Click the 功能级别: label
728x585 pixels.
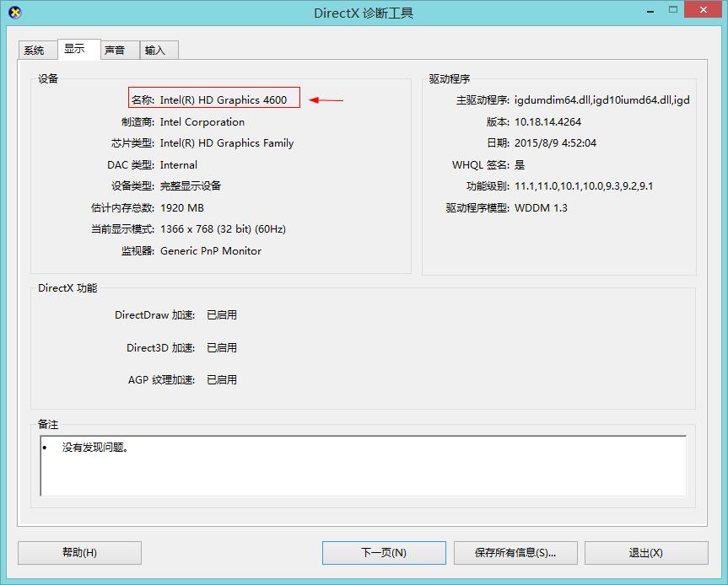[x=488, y=186]
